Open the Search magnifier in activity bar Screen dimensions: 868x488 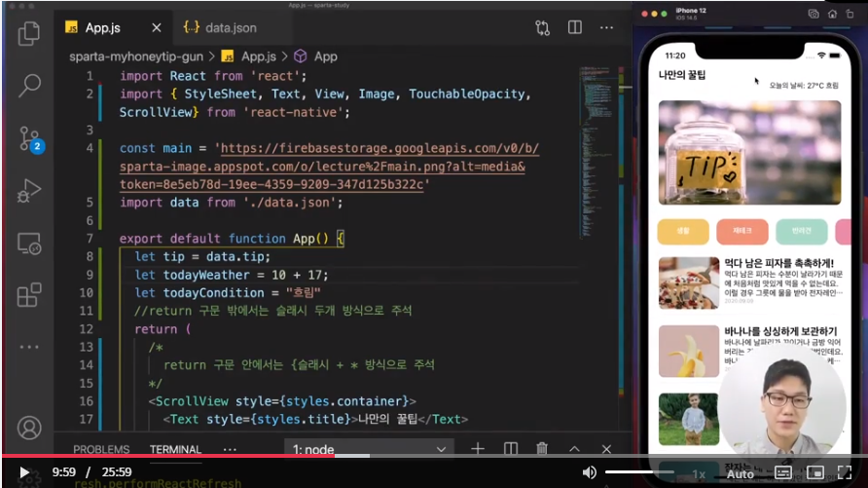coord(29,86)
